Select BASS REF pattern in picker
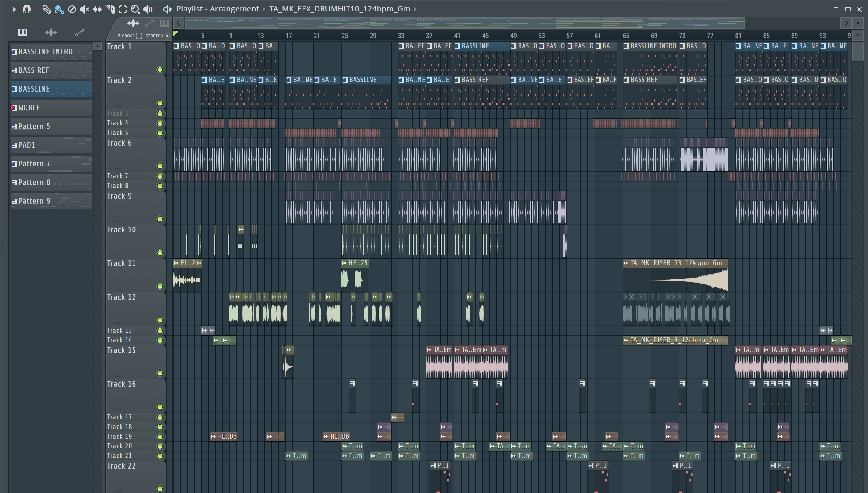The image size is (868, 493). pos(51,70)
